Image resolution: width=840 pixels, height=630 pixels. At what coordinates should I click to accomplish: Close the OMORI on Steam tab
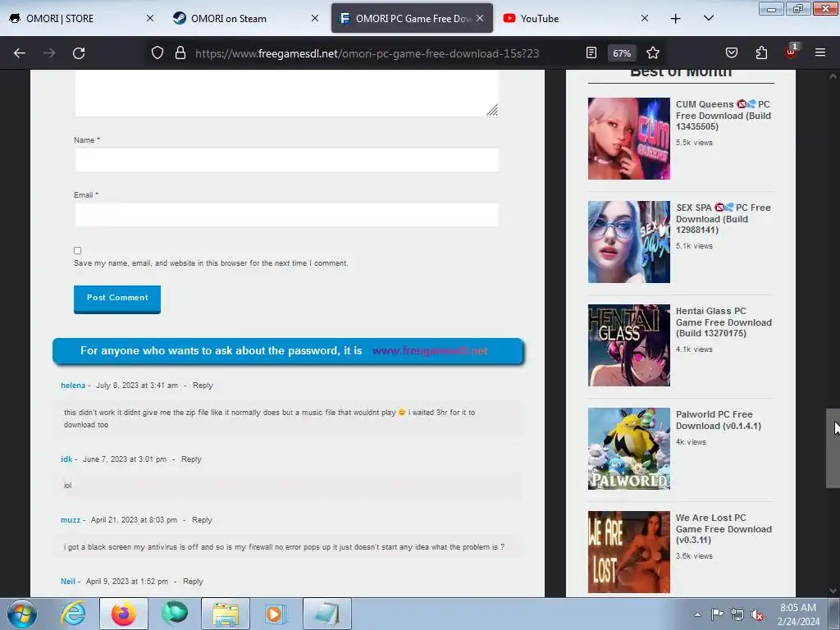[x=315, y=18]
